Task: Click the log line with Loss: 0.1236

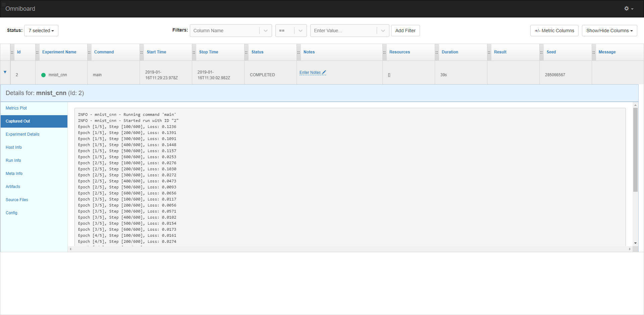Action: 127,127
